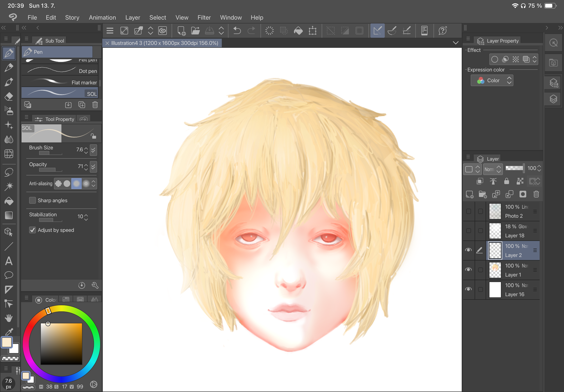Click the Undo arrow in command bar
Screen dimensions: 564x392
pos(237,31)
